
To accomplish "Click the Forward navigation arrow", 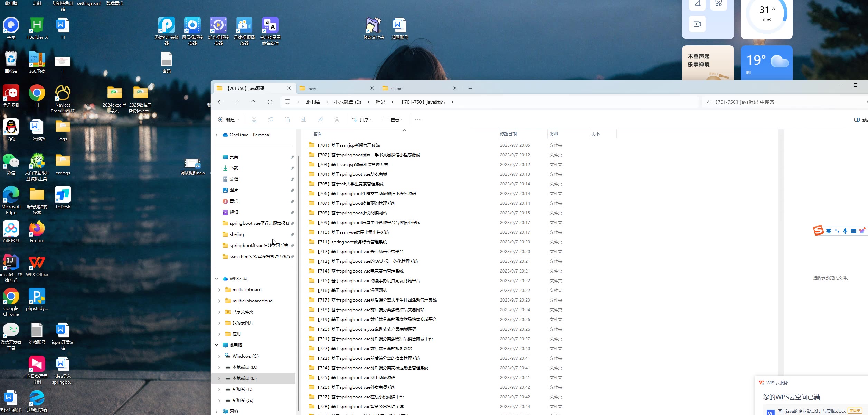I will pyautogui.click(x=237, y=102).
